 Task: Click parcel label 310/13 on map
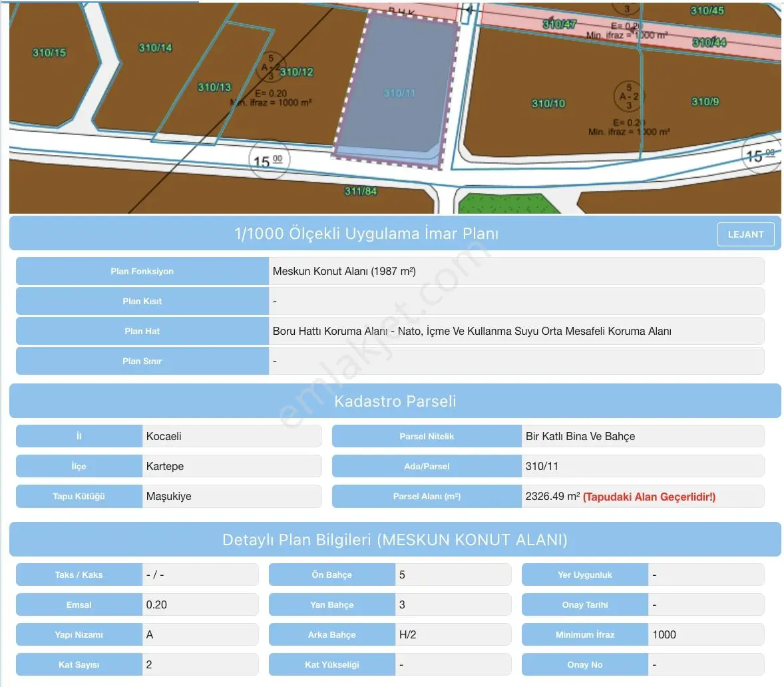[x=214, y=87]
